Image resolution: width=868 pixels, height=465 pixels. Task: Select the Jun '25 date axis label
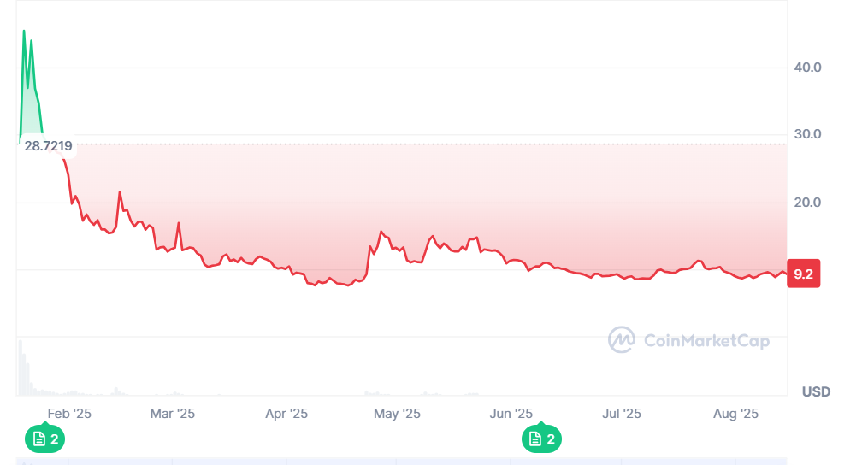coord(511,414)
